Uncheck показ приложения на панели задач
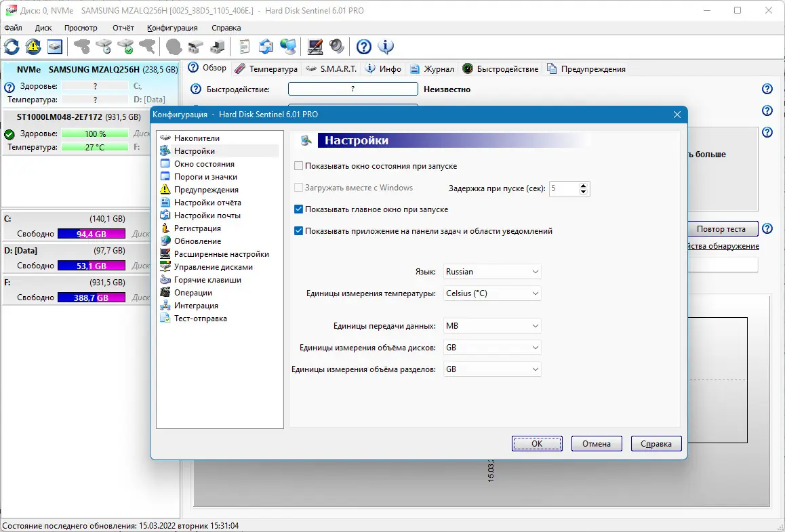 coord(298,230)
